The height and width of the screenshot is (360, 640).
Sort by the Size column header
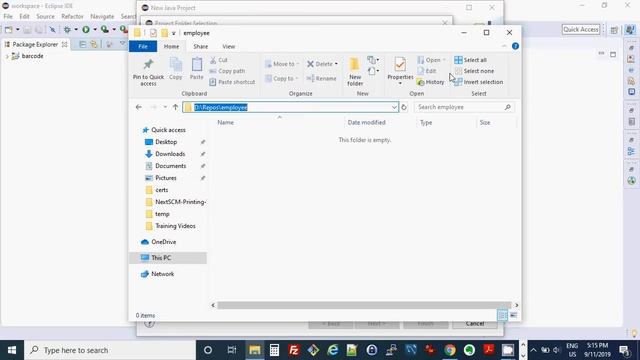click(485, 122)
